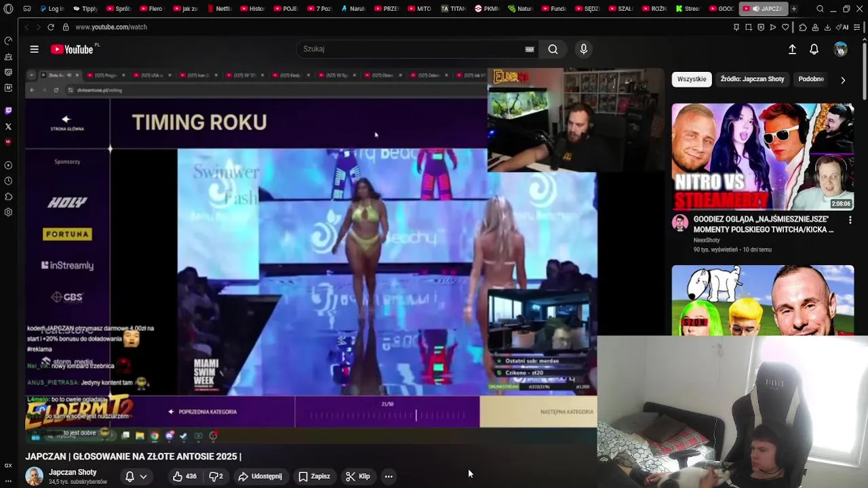Search YouTube with the magnifier button
This screenshot has height=488, width=868.
[x=553, y=49]
